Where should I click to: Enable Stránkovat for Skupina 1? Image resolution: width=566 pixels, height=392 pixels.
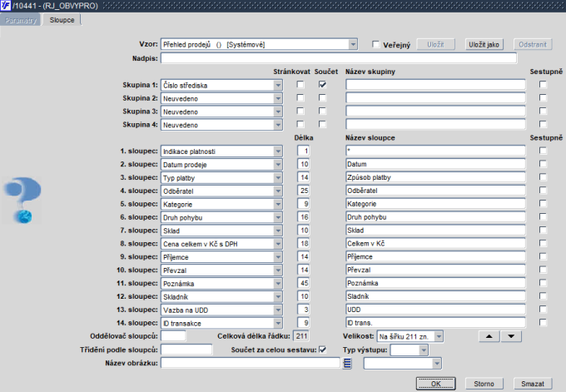pos(300,84)
